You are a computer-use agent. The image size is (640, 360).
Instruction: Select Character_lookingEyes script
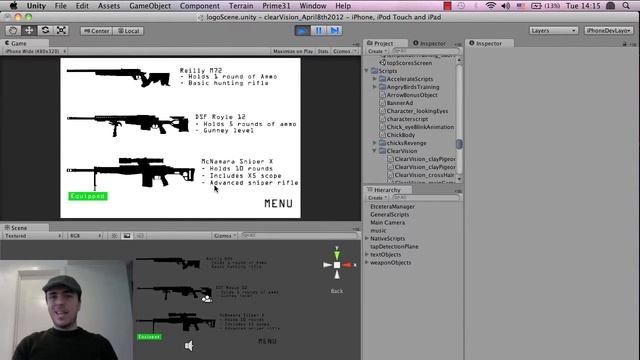point(417,111)
